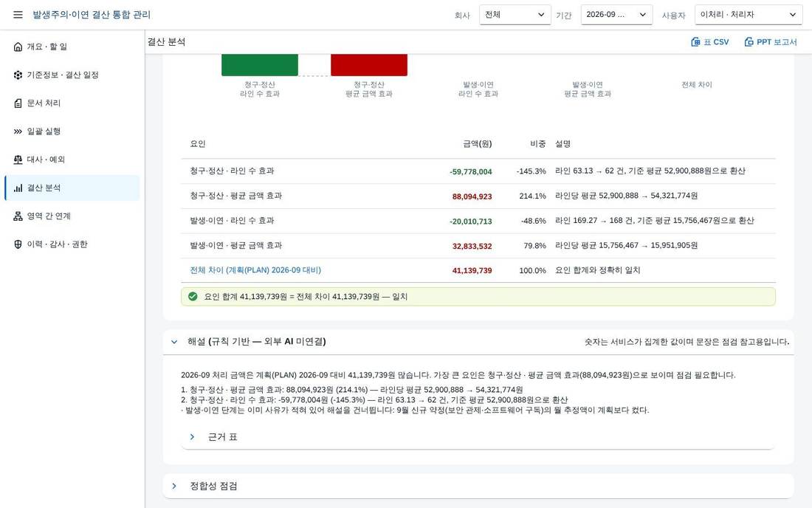
Task: Click the 비중 column header
Action: tap(537, 144)
